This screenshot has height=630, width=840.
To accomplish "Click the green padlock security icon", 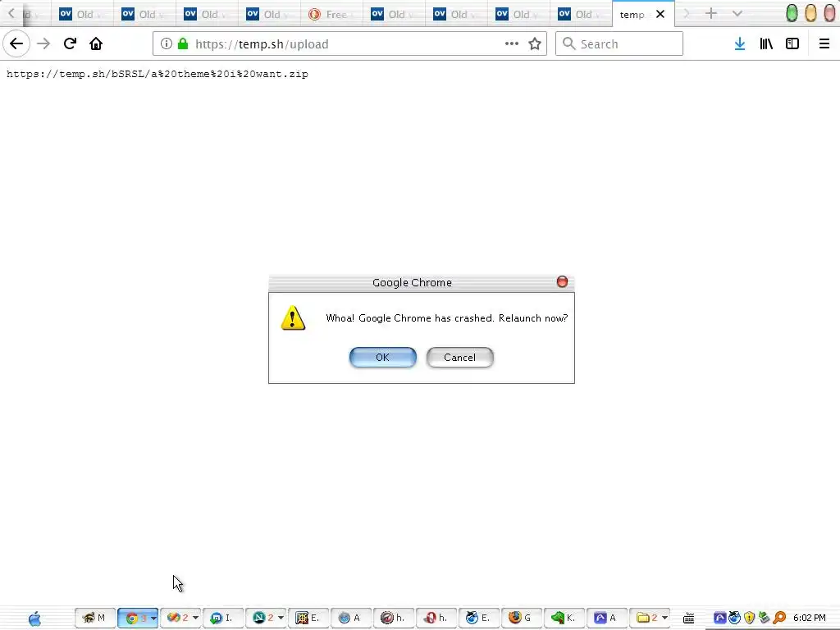I will 183,44.
